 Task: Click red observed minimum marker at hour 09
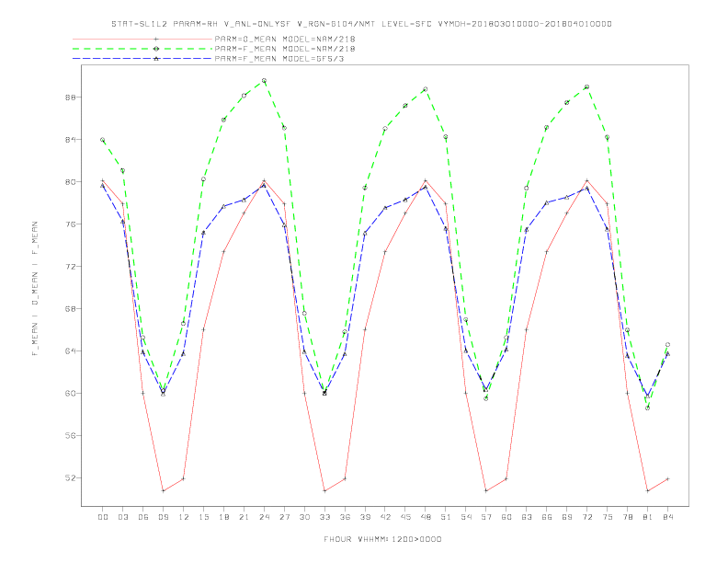[x=163, y=490]
